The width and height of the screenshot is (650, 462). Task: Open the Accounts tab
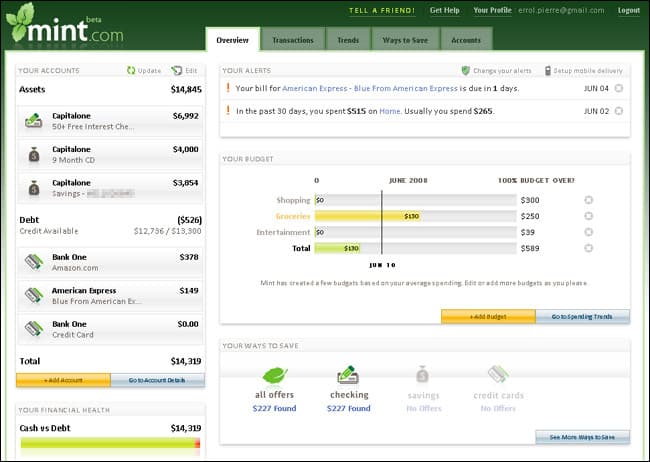click(x=466, y=40)
